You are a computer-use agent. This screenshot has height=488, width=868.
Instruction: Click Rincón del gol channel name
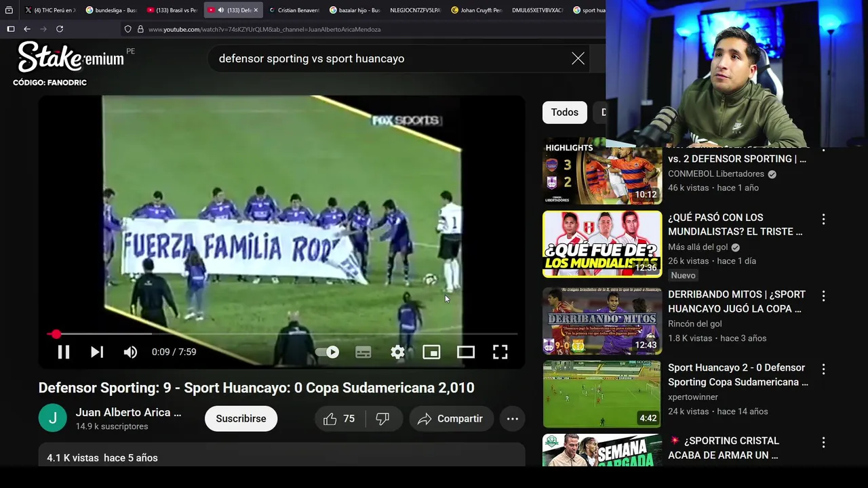click(x=694, y=324)
